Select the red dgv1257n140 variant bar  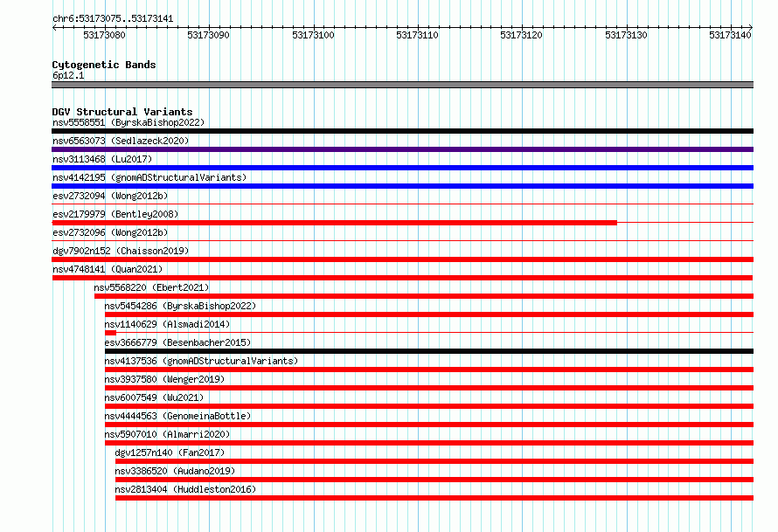[434, 461]
